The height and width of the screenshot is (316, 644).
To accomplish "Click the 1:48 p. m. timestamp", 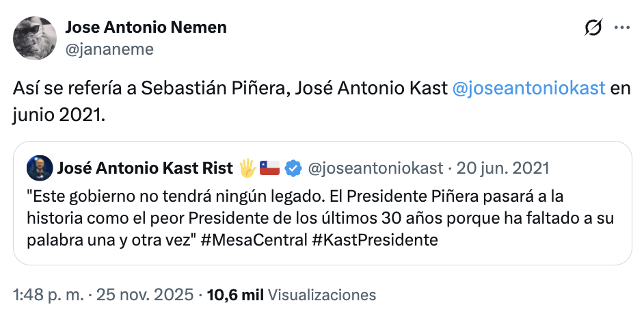I will point(49,295).
